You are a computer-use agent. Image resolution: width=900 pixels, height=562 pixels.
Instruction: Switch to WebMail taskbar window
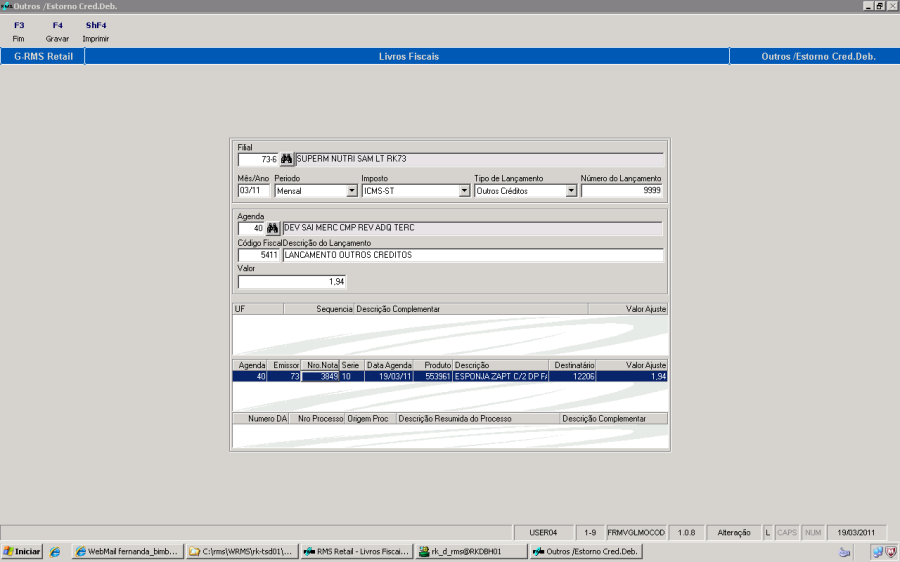128,551
